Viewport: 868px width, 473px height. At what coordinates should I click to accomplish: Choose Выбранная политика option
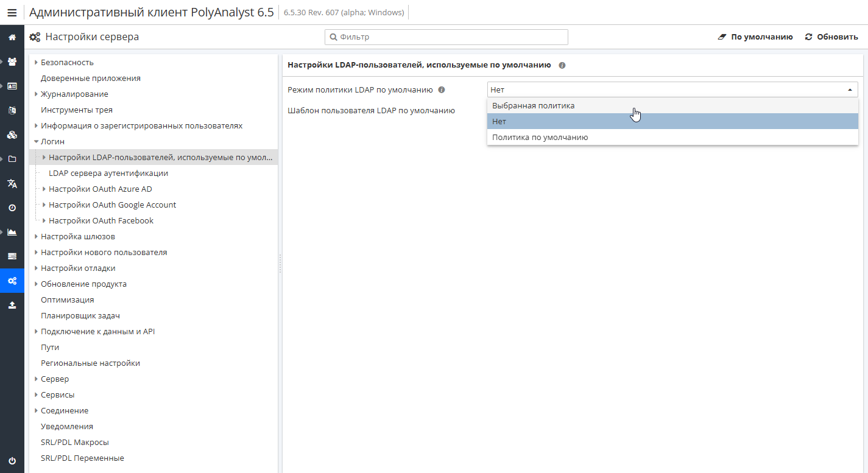[672, 105]
